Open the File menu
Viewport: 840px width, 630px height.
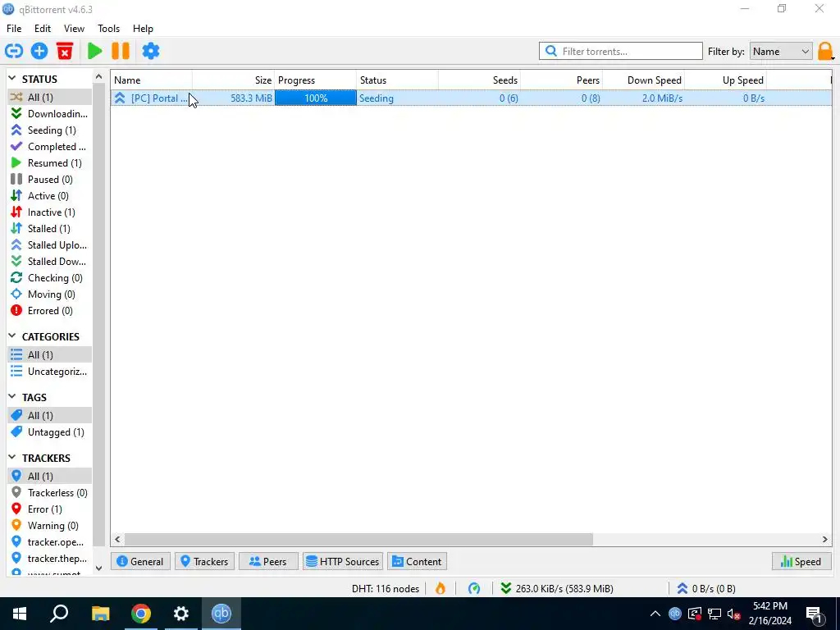(x=14, y=29)
